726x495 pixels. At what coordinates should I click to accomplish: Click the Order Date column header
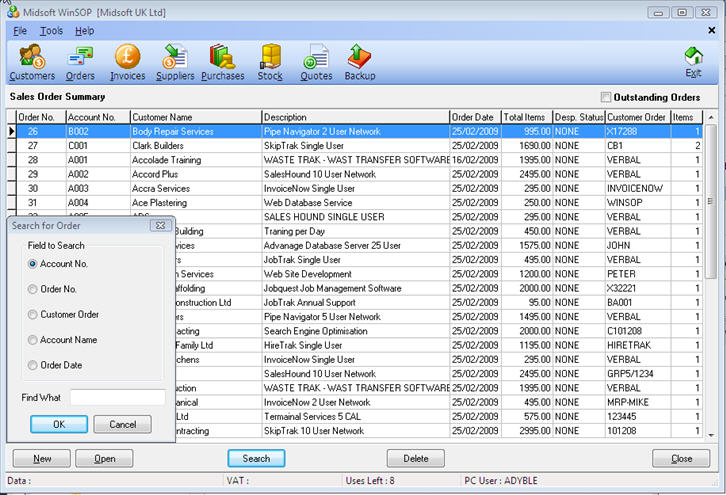pos(476,117)
